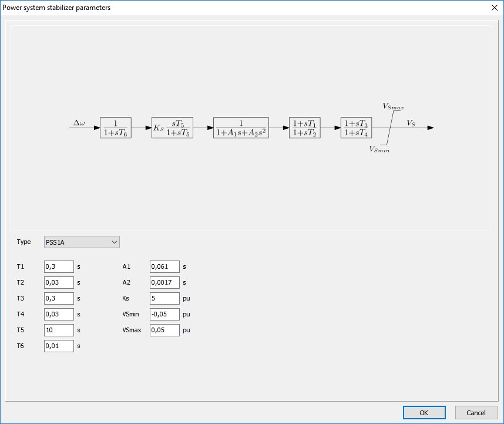Focus the T4 parameter text box
This screenshot has height=424, width=504.
click(59, 314)
